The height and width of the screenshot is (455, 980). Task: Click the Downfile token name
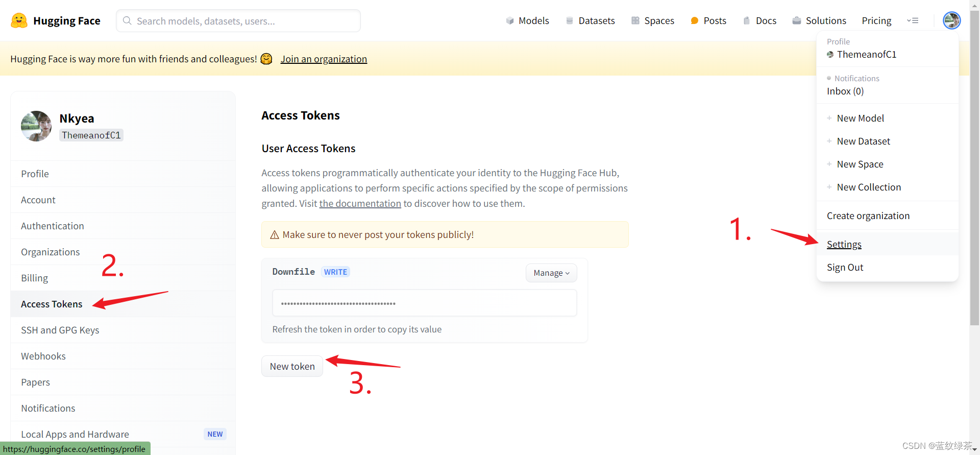[293, 272]
